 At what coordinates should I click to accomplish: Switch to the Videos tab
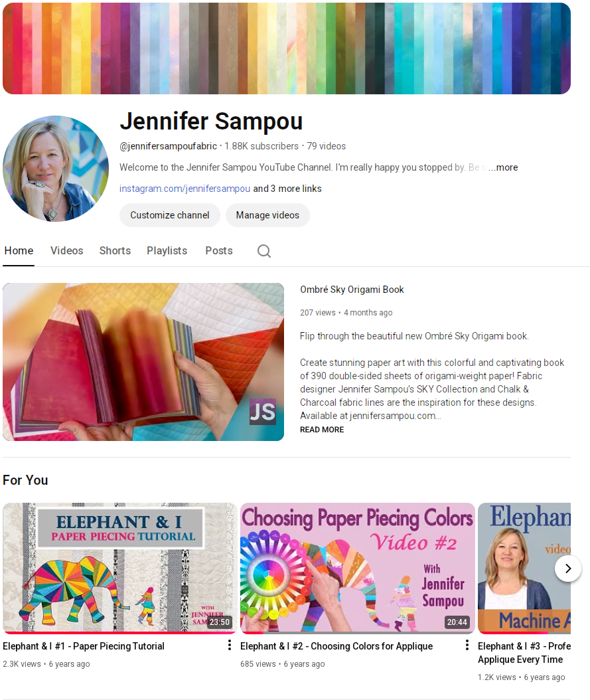click(67, 250)
